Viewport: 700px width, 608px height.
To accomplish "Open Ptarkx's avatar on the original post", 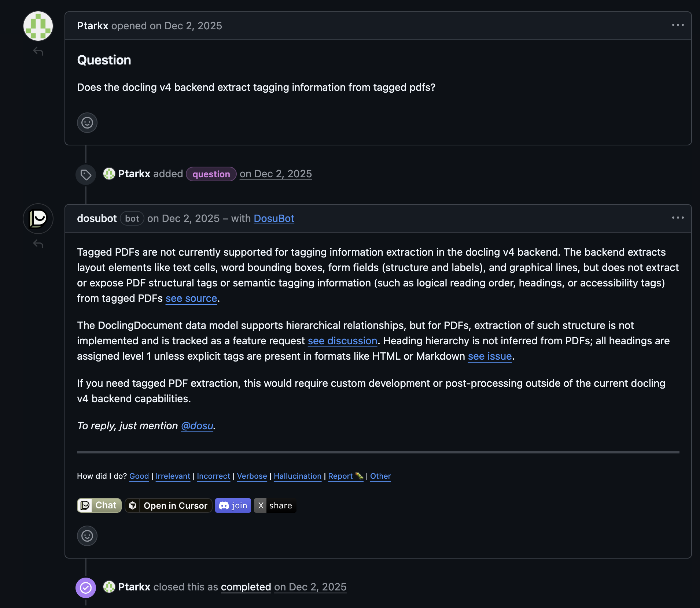I will click(x=38, y=26).
